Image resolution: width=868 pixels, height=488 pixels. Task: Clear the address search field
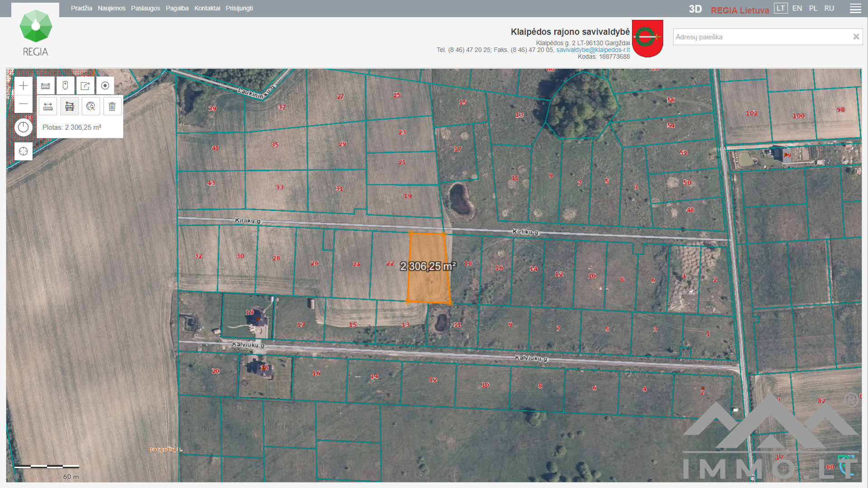tap(856, 37)
